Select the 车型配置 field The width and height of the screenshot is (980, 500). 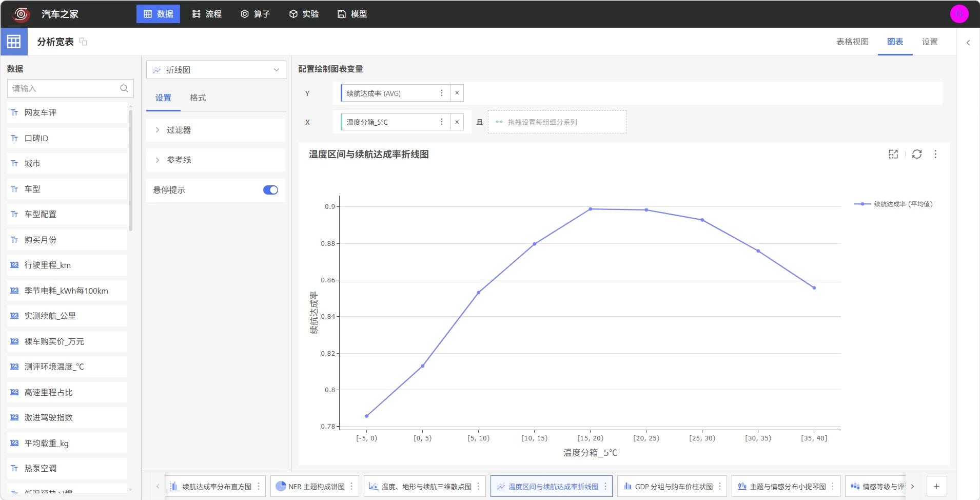point(67,214)
